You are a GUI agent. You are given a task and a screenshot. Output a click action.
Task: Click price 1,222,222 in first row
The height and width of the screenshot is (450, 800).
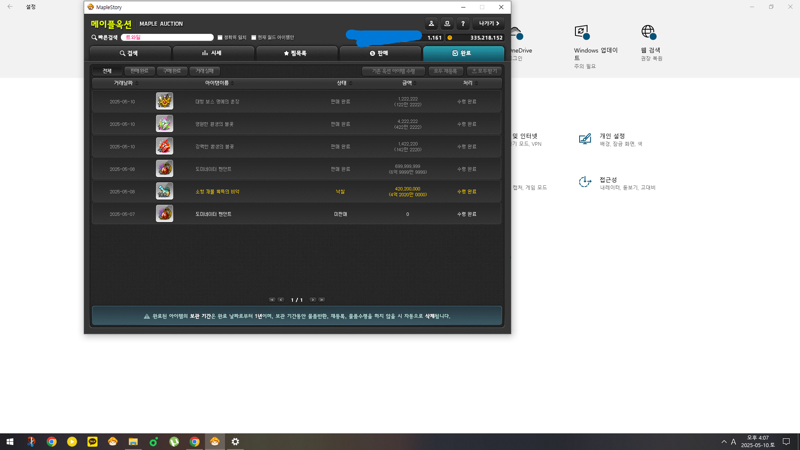point(407,99)
